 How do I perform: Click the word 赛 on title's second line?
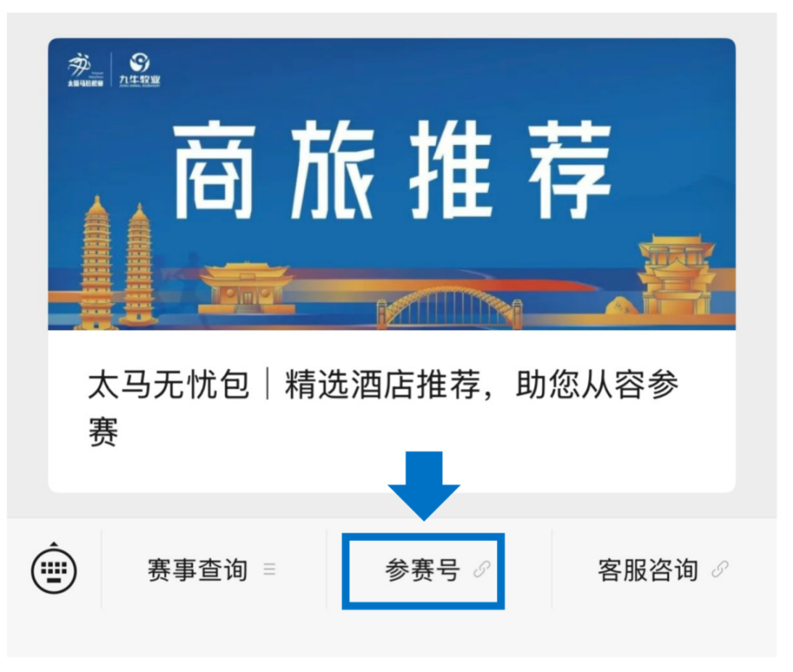[x=103, y=432]
